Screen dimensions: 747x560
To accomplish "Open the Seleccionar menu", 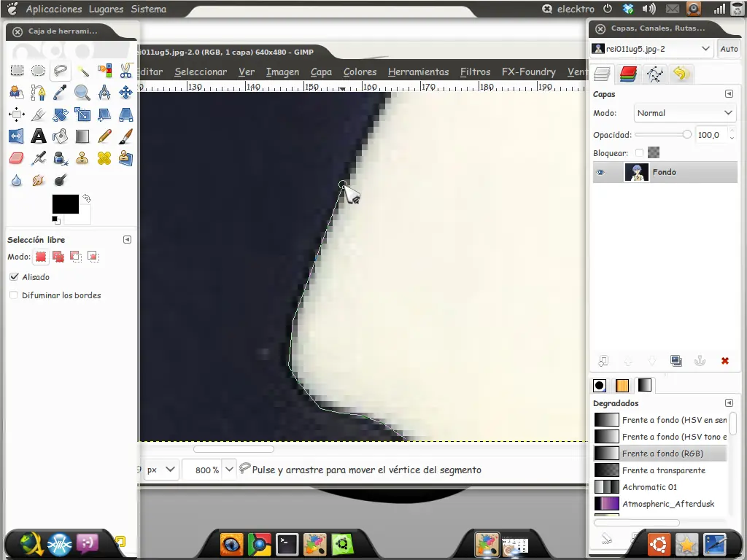I will click(x=201, y=72).
